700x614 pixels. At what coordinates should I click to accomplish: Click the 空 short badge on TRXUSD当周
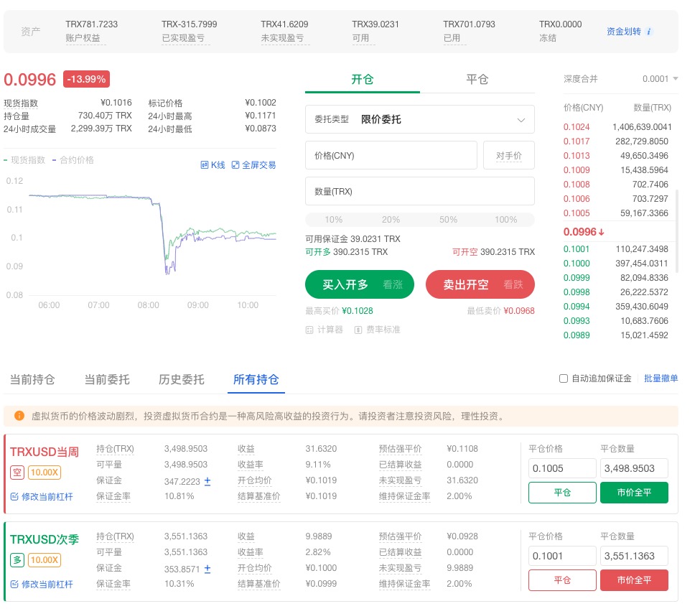coord(17,472)
